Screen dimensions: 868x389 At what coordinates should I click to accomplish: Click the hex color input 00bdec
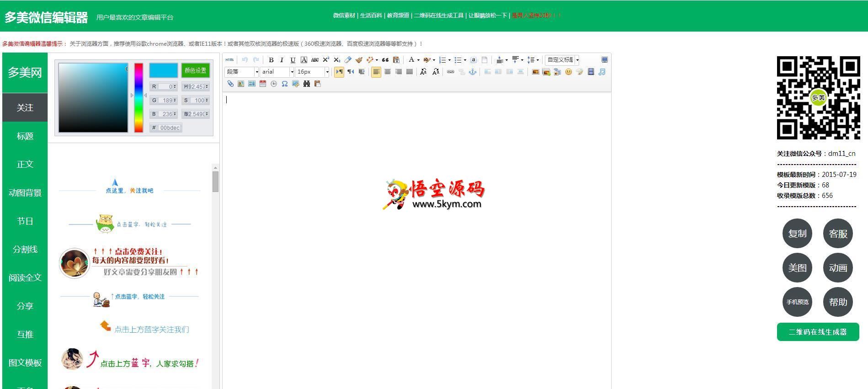(x=170, y=128)
